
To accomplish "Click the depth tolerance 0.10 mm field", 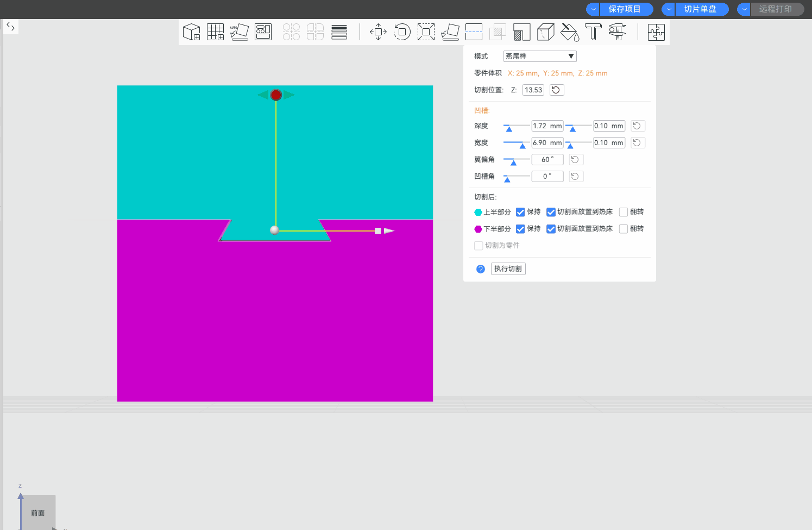I will pos(609,126).
